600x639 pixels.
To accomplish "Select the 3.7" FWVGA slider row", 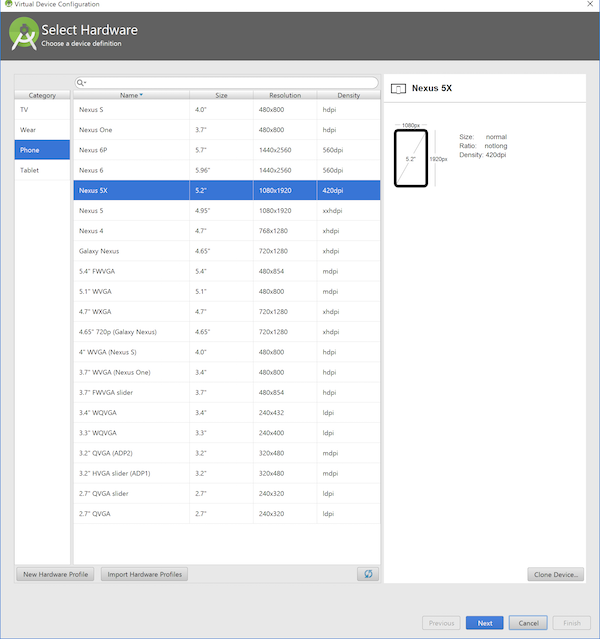I will point(227,392).
